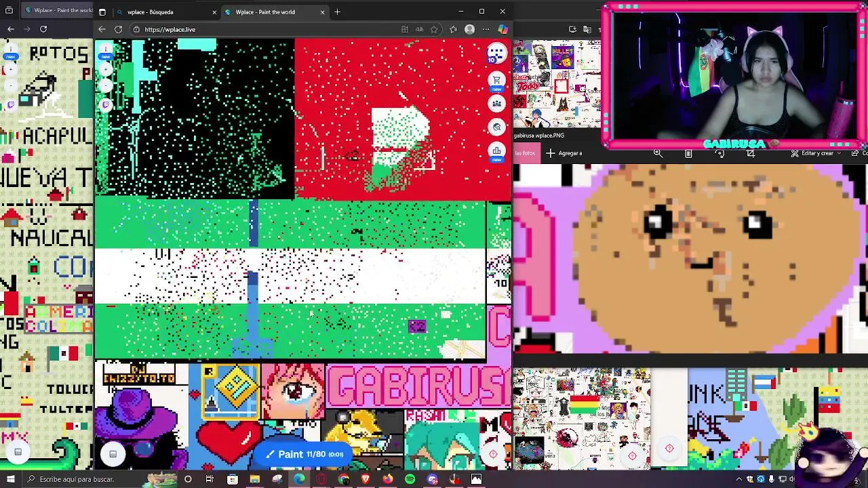
Task: Reload the wplace.live page
Action: [118, 29]
